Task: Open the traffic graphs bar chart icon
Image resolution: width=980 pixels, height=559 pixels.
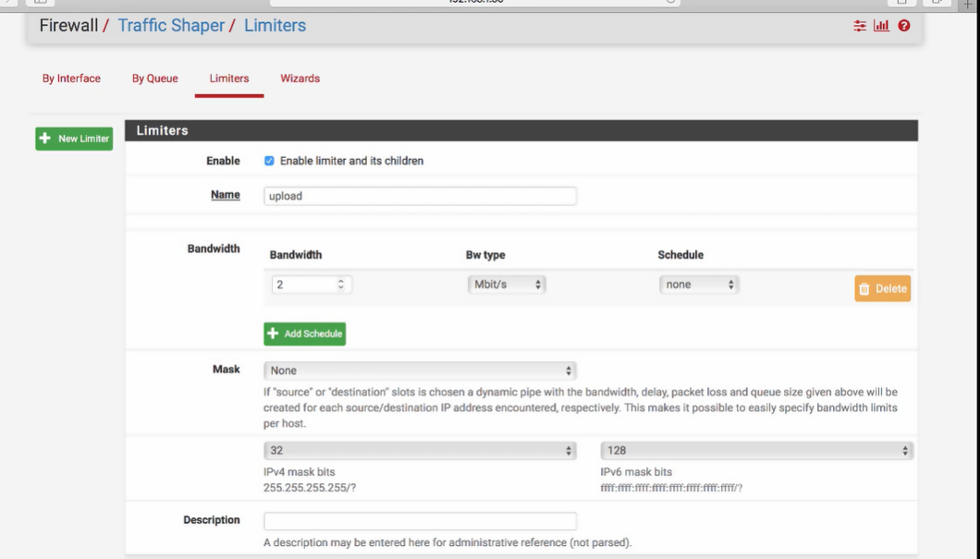Action: click(x=880, y=26)
